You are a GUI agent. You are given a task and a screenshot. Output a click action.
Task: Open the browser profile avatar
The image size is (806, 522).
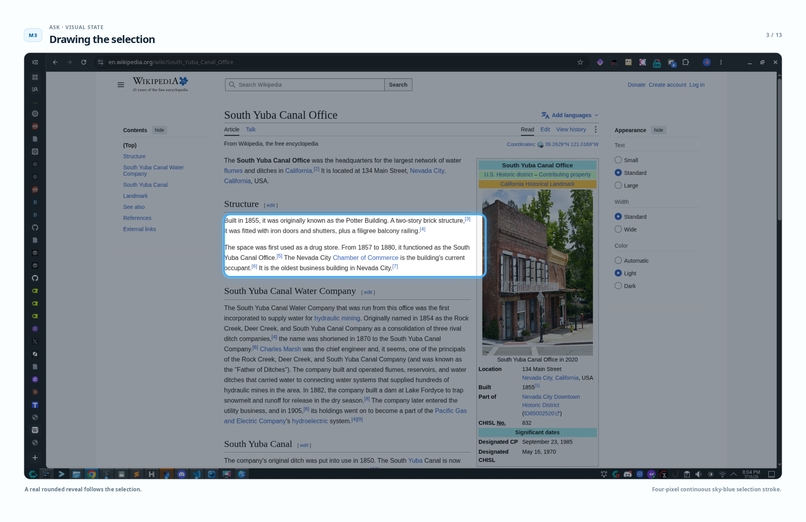pos(707,62)
